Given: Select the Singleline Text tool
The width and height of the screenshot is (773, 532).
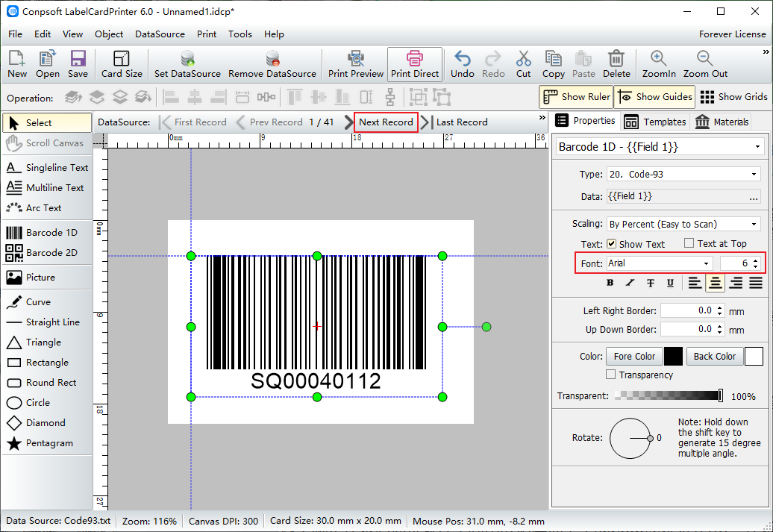Looking at the screenshot, I should pos(47,168).
